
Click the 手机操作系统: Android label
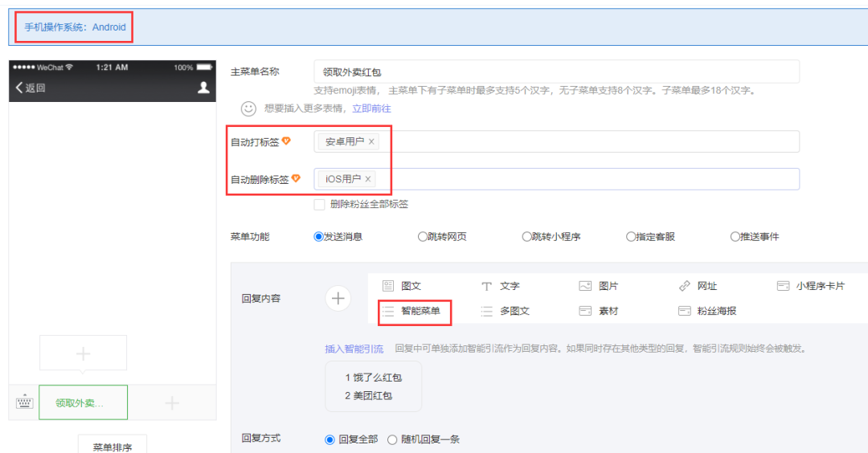pos(75,27)
